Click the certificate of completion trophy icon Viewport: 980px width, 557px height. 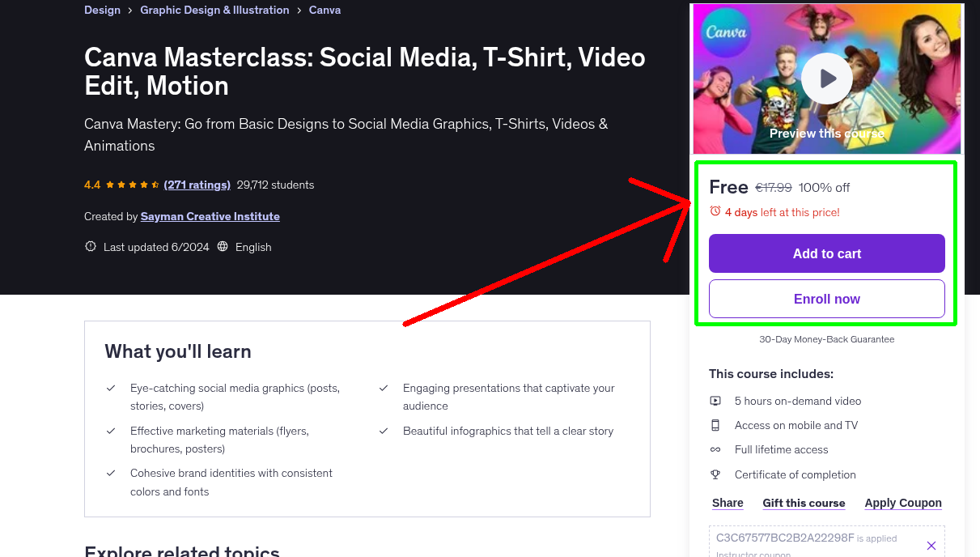pyautogui.click(x=715, y=474)
